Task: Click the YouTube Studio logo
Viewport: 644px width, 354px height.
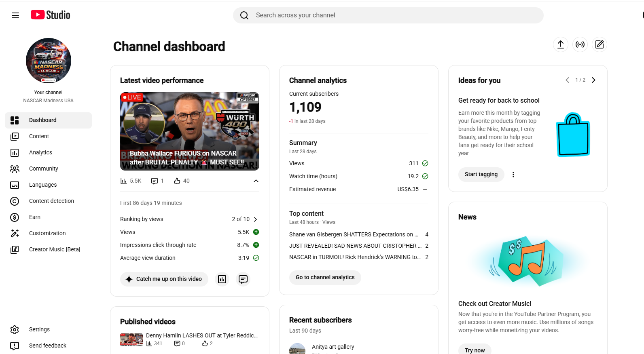Action: [x=51, y=15]
